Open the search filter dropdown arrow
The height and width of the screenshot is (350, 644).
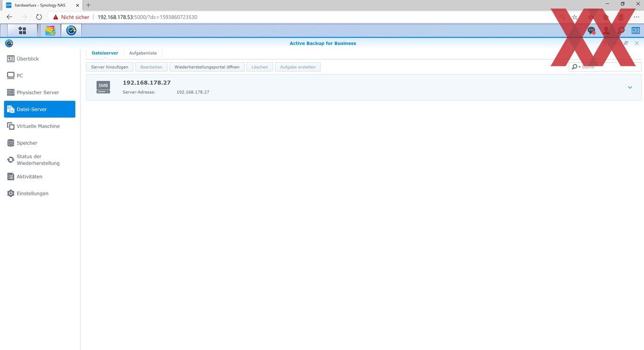[x=580, y=67]
